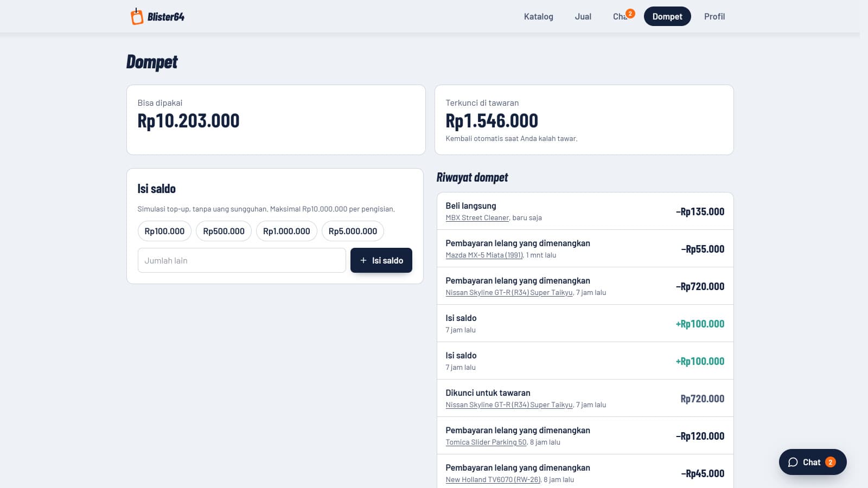Select the Dompet nav tab
This screenshot has width=868, height=488.
tap(667, 17)
